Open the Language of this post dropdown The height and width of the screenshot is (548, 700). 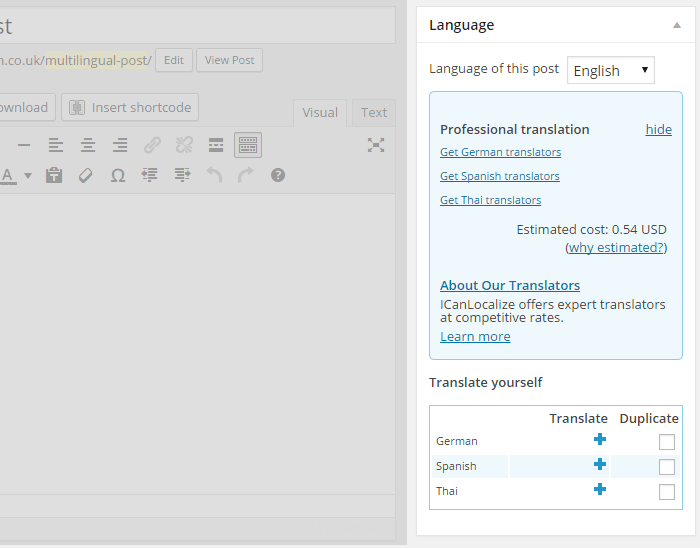point(610,70)
